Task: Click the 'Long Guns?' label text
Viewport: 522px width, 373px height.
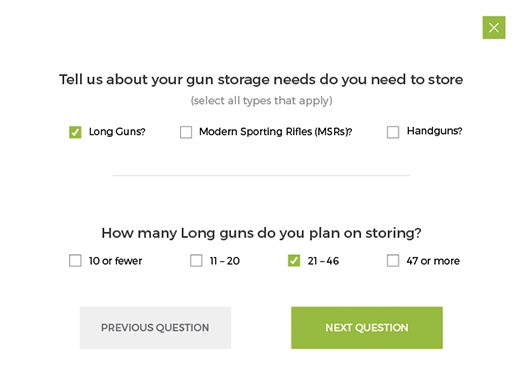Action: tap(117, 132)
